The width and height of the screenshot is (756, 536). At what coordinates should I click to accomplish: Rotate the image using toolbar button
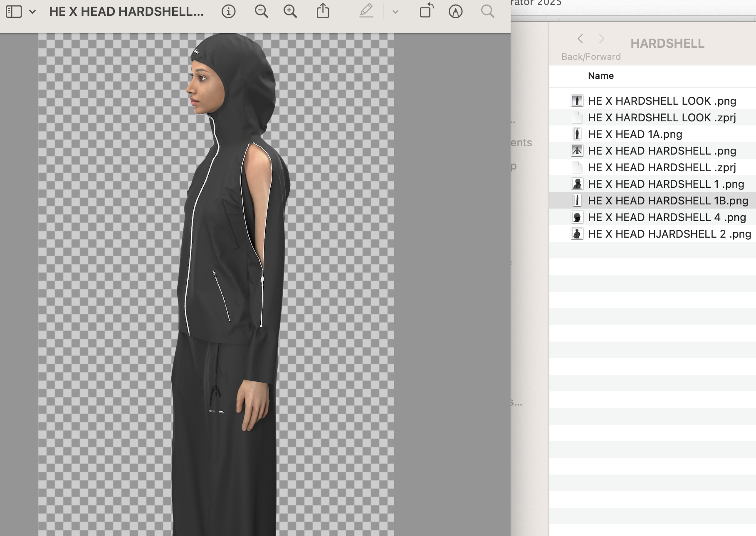[426, 11]
